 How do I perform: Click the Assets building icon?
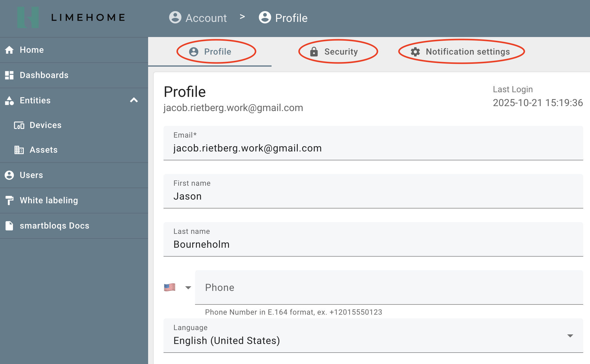click(x=19, y=150)
